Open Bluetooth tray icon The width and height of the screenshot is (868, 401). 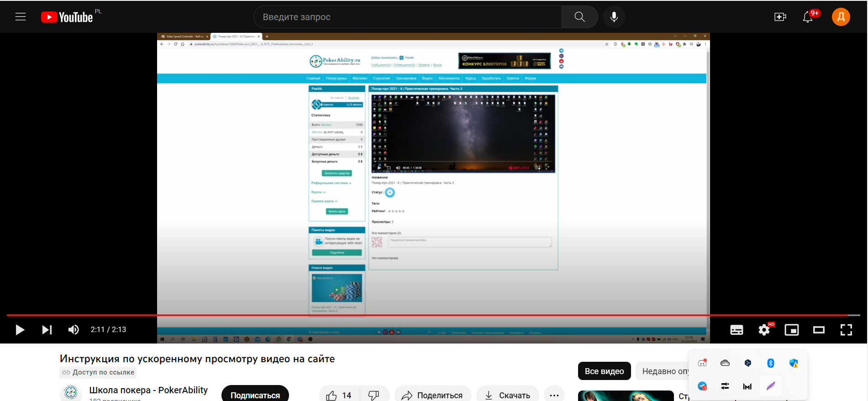coord(771,363)
